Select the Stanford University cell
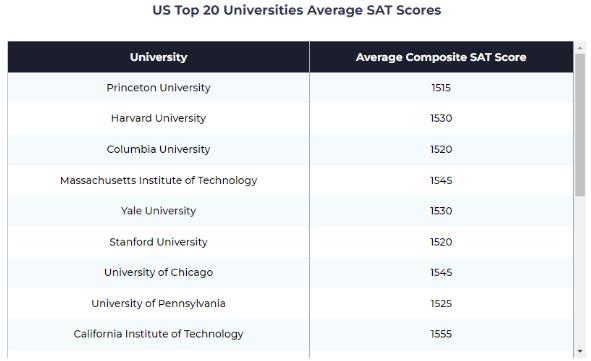Image resolution: width=591 pixels, height=361 pixels. (x=158, y=242)
